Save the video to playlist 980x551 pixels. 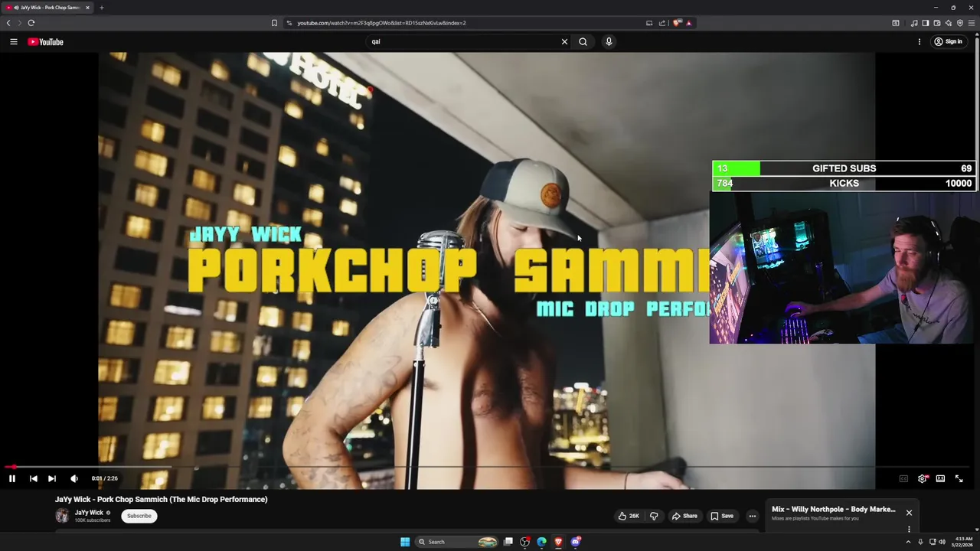click(x=722, y=516)
